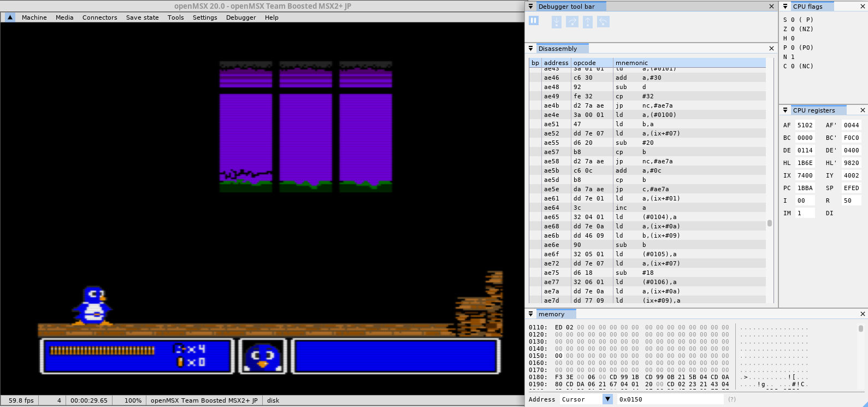This screenshot has height=407, width=868.
Task: Open the Address mode Cursor combo box
Action: tap(587, 399)
